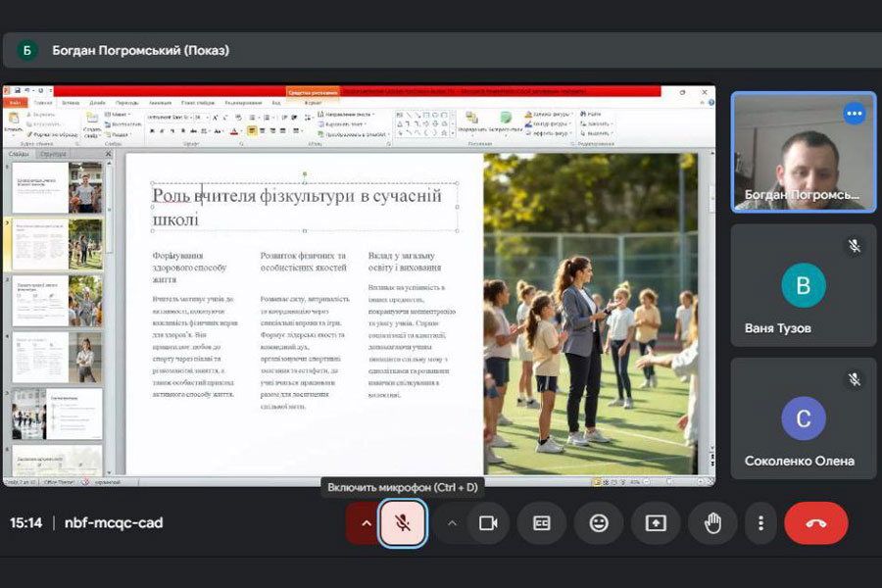Expand video settings arrow beside camera
882x588 pixels.
point(452,523)
